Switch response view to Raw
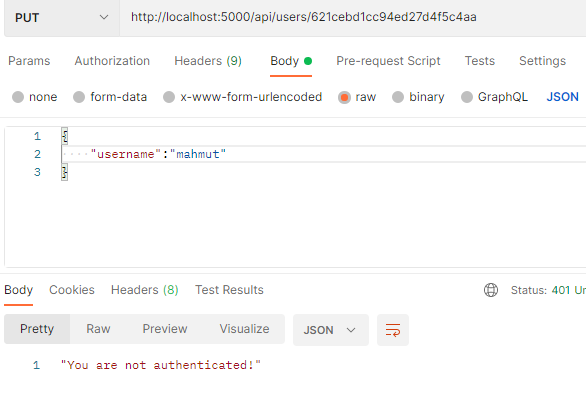586x400 pixels. (x=98, y=329)
